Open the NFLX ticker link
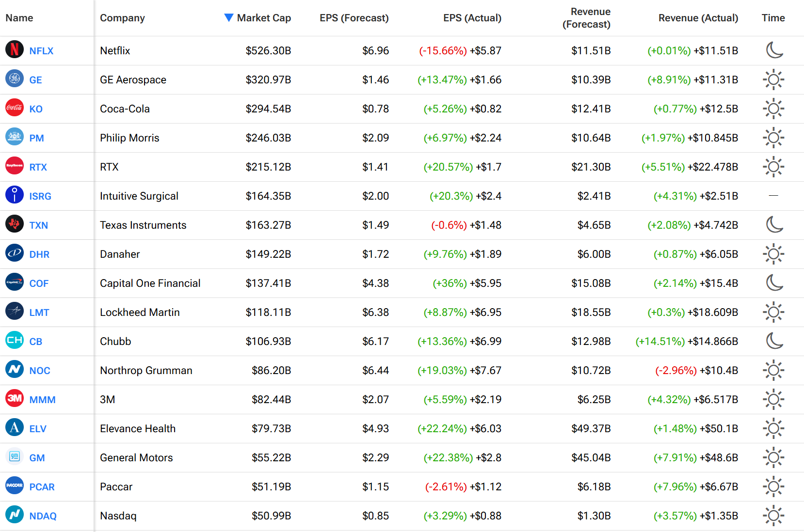Viewport: 804px width, 532px height. coord(41,51)
